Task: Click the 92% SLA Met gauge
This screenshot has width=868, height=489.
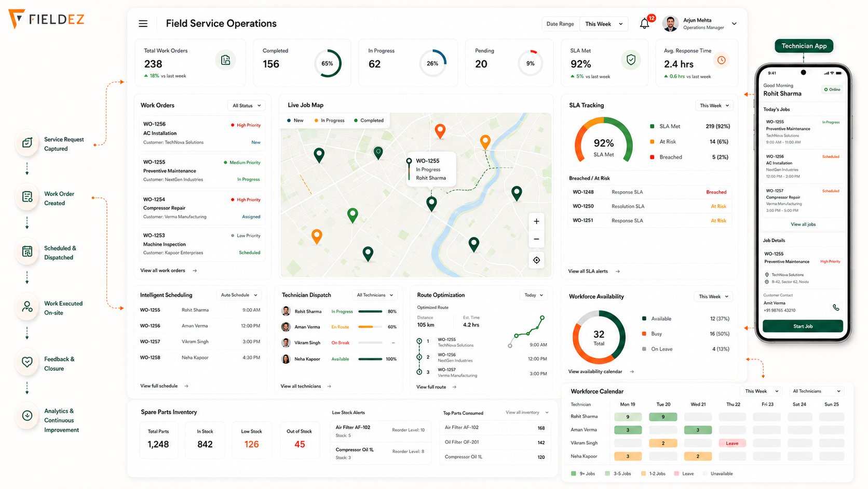Action: (x=603, y=140)
